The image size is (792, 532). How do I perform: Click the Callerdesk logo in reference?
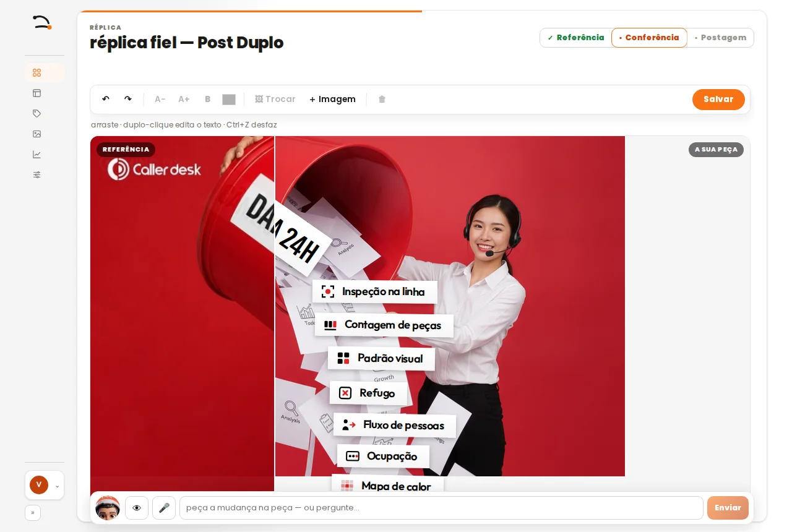pos(154,169)
